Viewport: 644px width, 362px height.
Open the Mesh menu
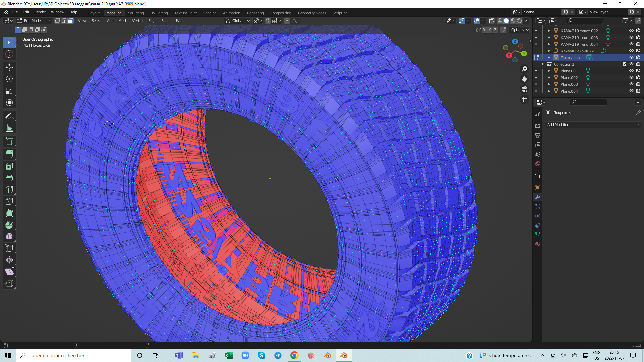[x=123, y=21]
